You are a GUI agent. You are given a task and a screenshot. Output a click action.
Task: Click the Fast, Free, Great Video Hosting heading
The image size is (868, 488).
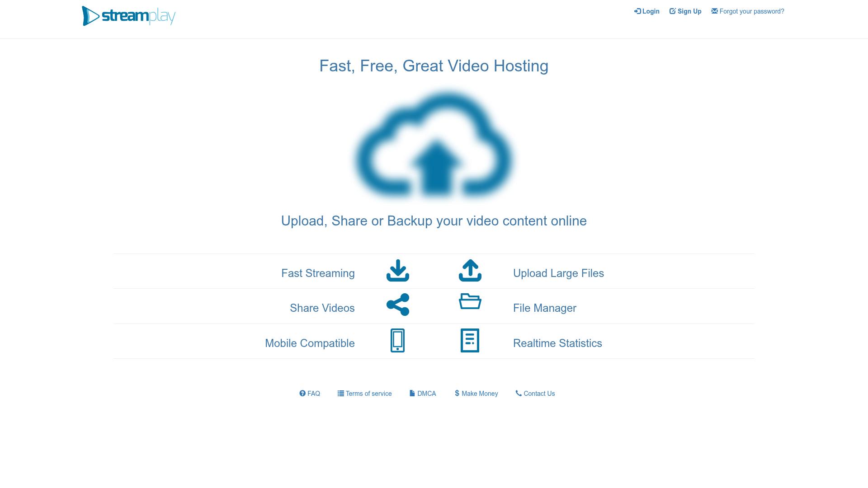434,66
